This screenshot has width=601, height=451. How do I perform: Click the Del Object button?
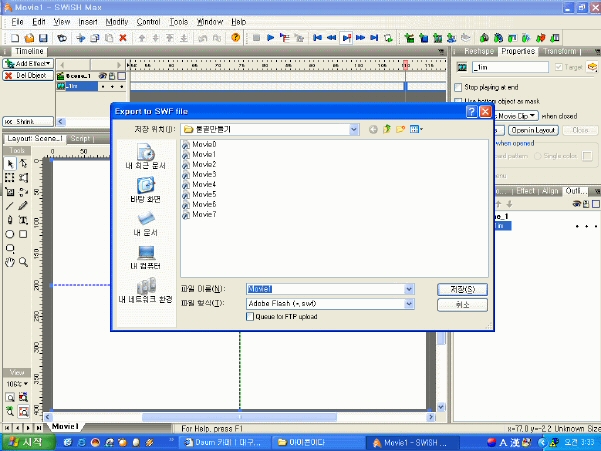pyautogui.click(x=28, y=75)
